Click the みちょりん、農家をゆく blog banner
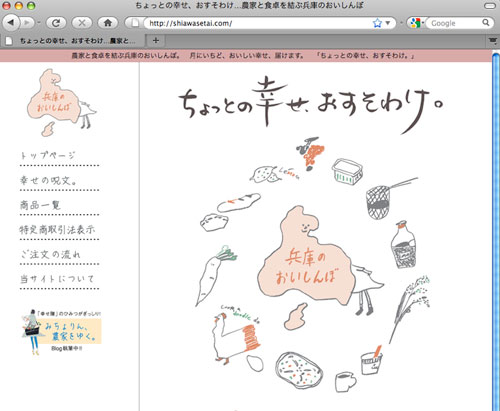Image resolution: width=500 pixels, height=411 pixels. pyautogui.click(x=61, y=331)
